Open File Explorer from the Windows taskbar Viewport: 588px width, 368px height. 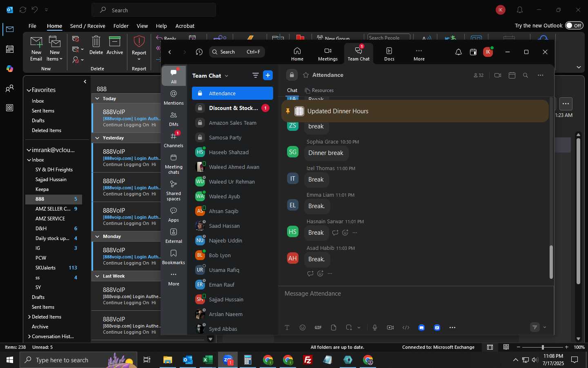tap(167, 360)
